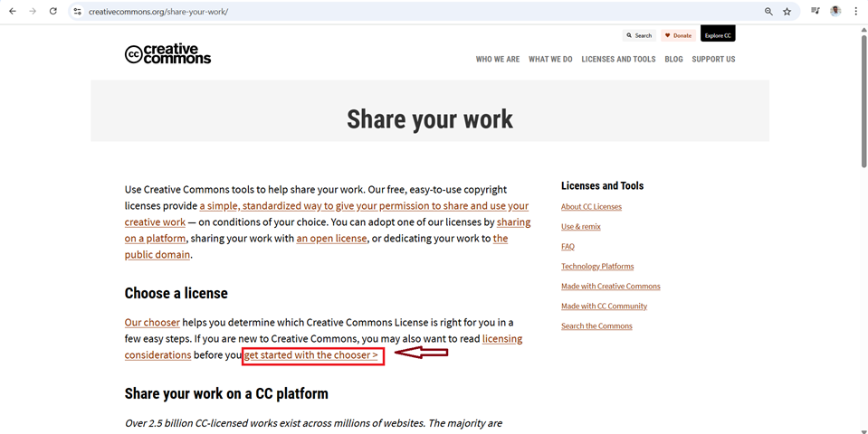Open the Made with Creative Commons link

pyautogui.click(x=611, y=287)
